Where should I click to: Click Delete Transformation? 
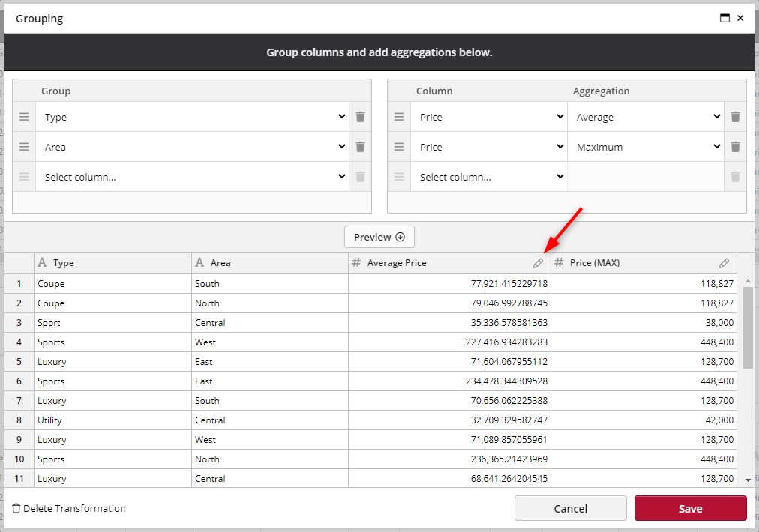click(68, 508)
